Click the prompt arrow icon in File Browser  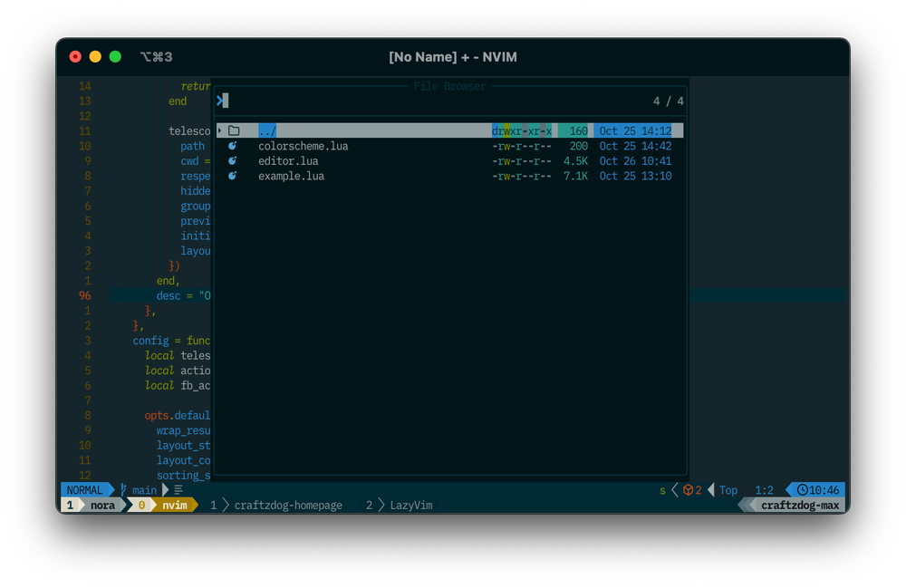(x=220, y=100)
